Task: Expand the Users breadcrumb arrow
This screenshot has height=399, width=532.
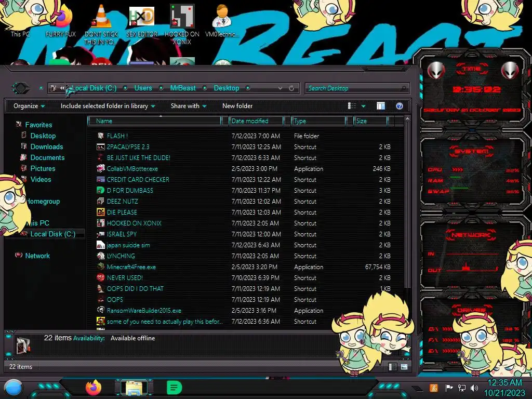Action: 162,88
